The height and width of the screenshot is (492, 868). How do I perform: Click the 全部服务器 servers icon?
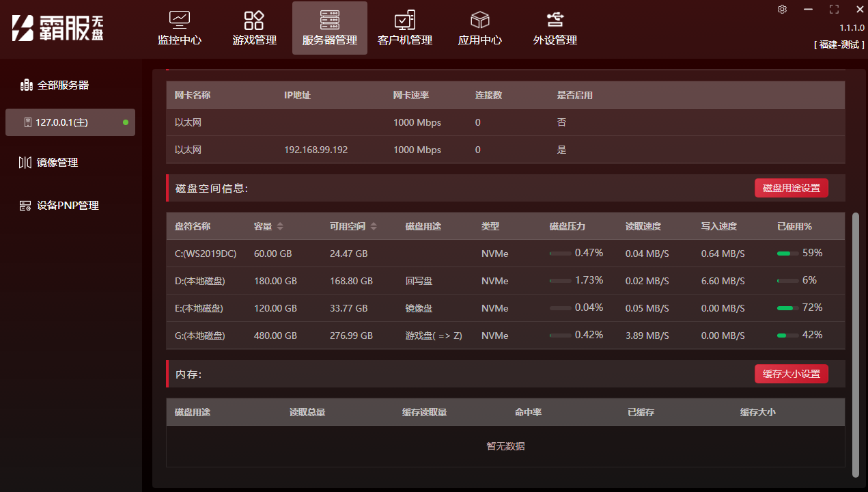[26, 85]
